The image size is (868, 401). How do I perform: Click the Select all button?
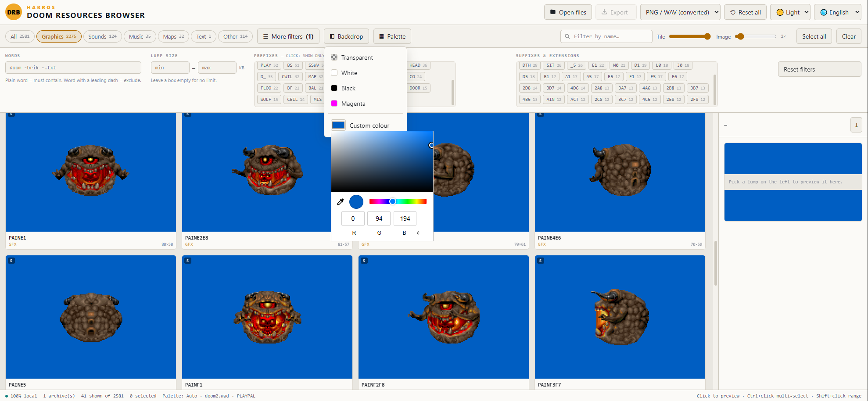[814, 36]
